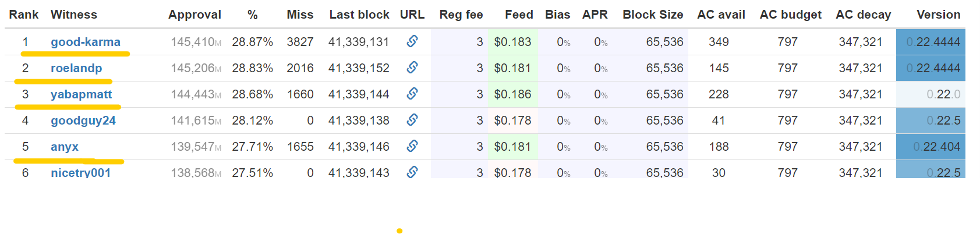Open the good-karma witness profile
Viewport: 980px width, 234px height.
coord(86,42)
